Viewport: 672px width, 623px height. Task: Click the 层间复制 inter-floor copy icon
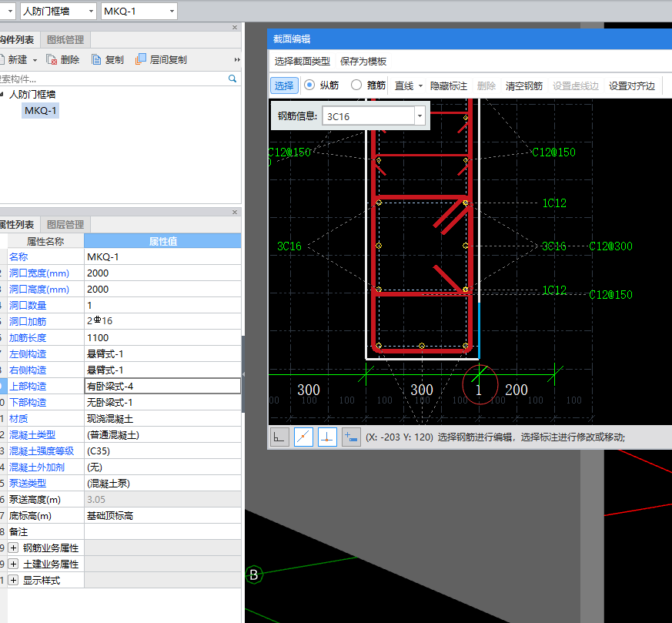click(141, 59)
